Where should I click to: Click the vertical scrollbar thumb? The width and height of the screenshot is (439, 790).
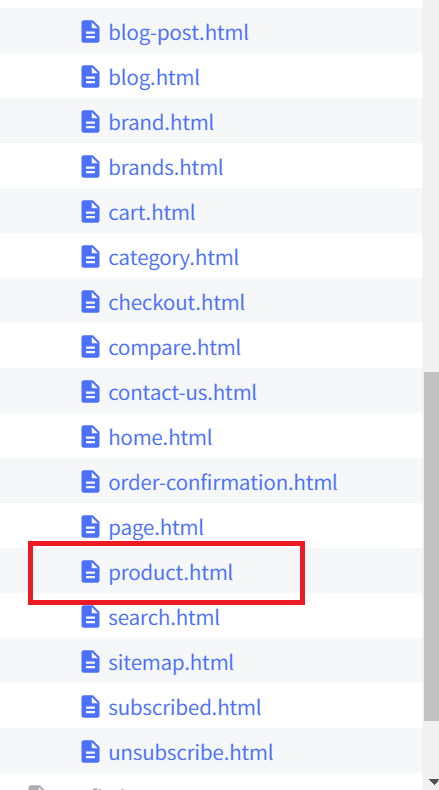point(431,547)
